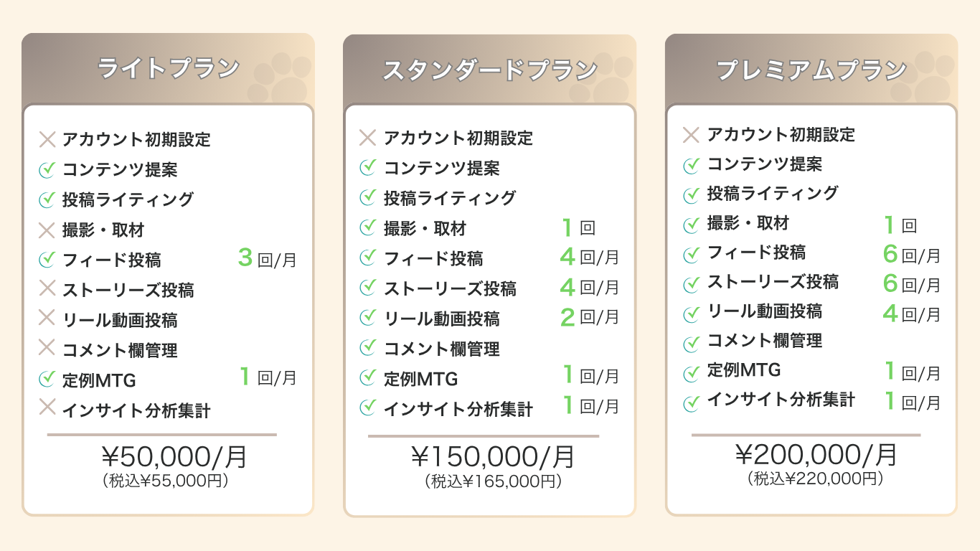Click 定例MTG text in ライトプラン

point(99,380)
